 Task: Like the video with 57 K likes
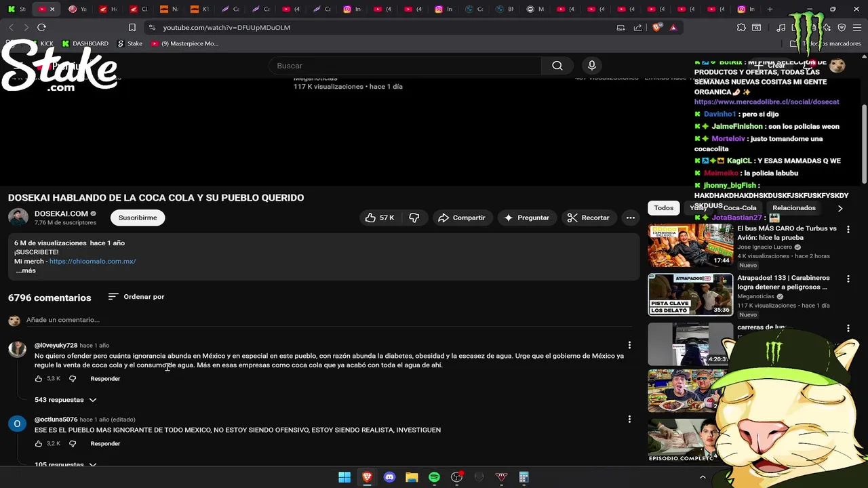tap(380, 218)
